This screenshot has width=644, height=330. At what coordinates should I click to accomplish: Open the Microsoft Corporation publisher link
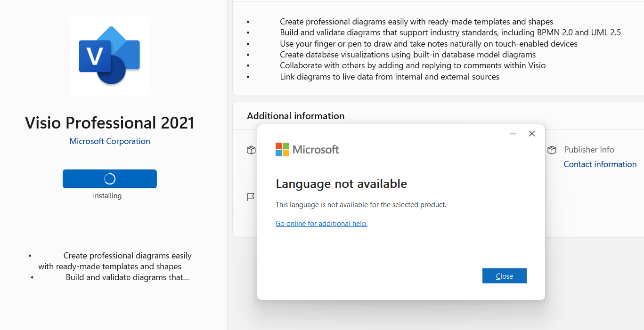point(110,141)
